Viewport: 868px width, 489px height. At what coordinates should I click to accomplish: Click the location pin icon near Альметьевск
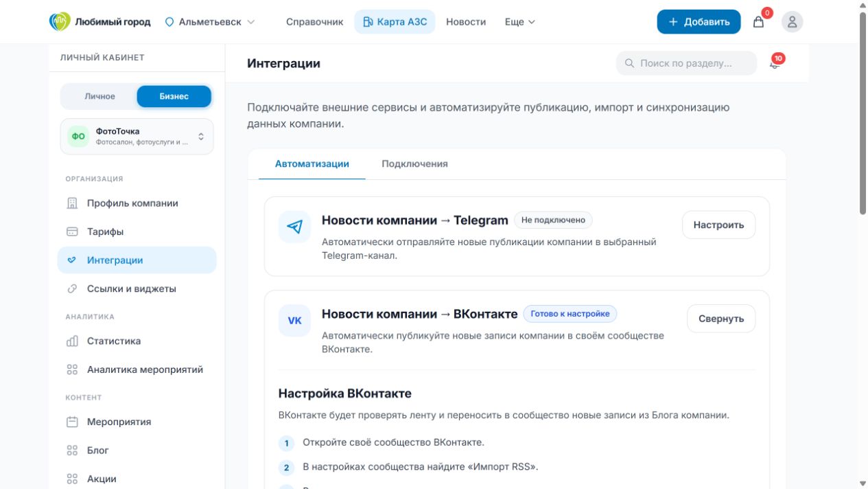point(169,22)
